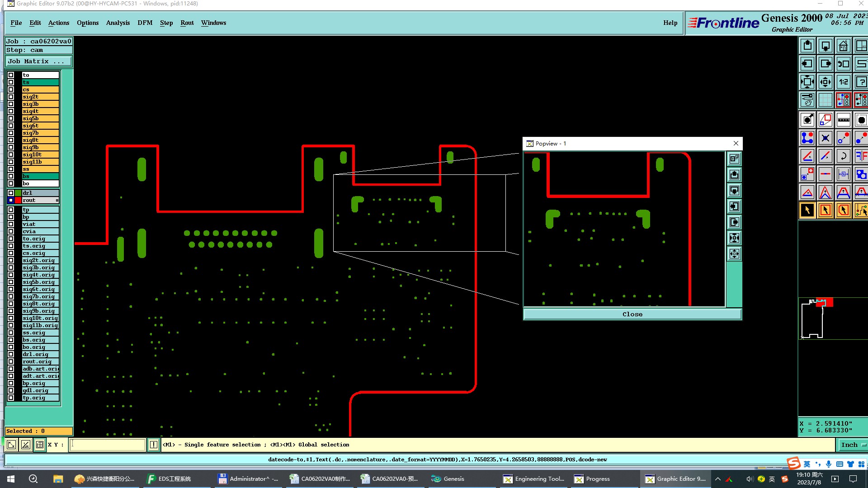Click the Close button in Popview

click(632, 314)
